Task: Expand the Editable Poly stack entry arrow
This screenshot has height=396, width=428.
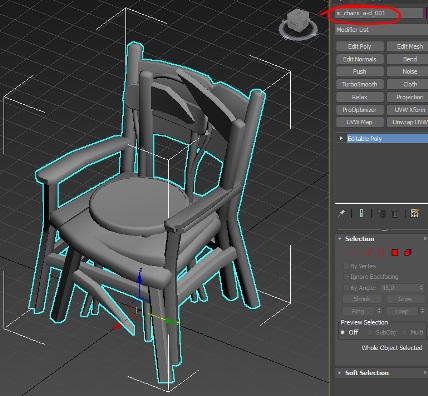Action: tap(341, 138)
